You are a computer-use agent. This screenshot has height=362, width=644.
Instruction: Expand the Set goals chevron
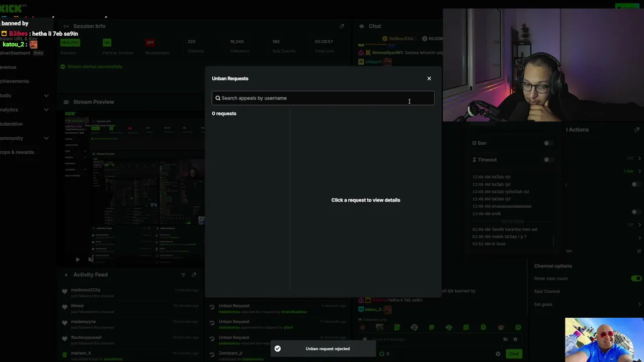[x=639, y=304]
